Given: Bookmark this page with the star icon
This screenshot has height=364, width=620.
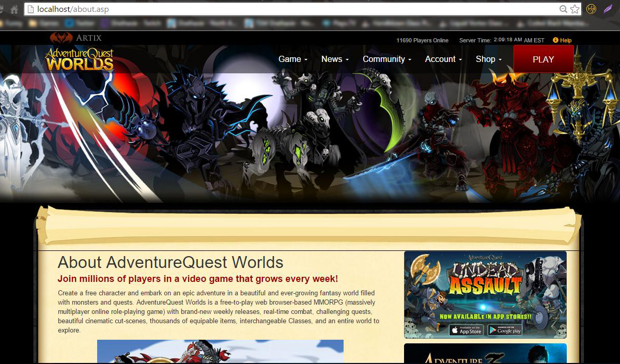Looking at the screenshot, I should pyautogui.click(x=575, y=9).
